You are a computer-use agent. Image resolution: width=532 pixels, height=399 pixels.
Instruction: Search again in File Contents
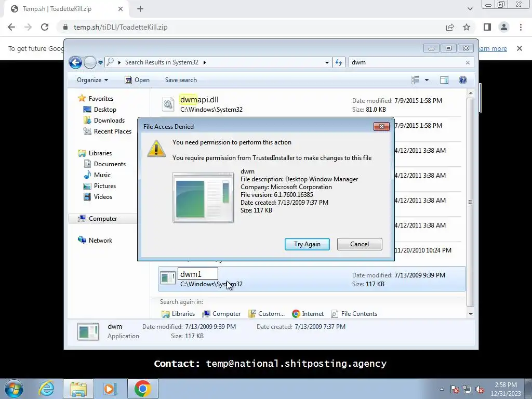coord(354,314)
